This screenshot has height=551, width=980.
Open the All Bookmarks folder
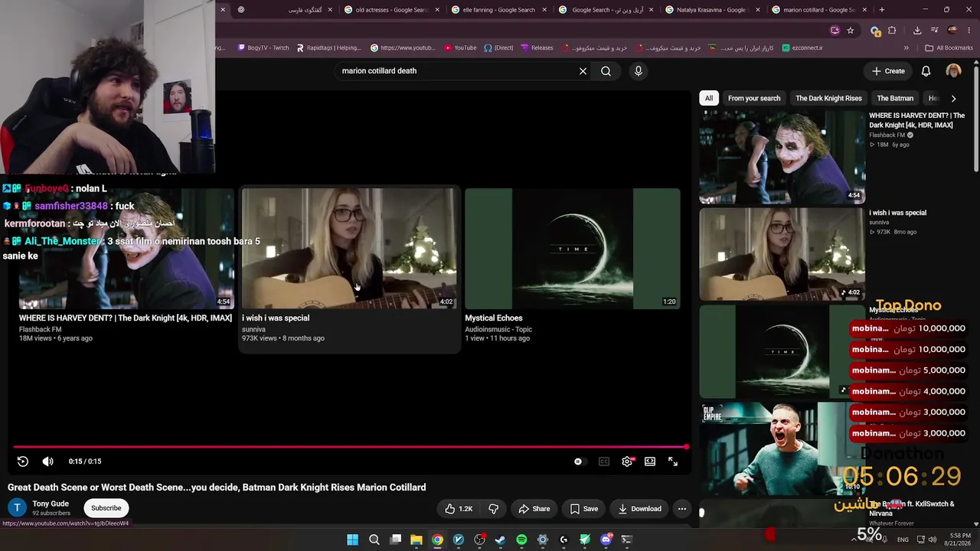[x=949, y=47]
